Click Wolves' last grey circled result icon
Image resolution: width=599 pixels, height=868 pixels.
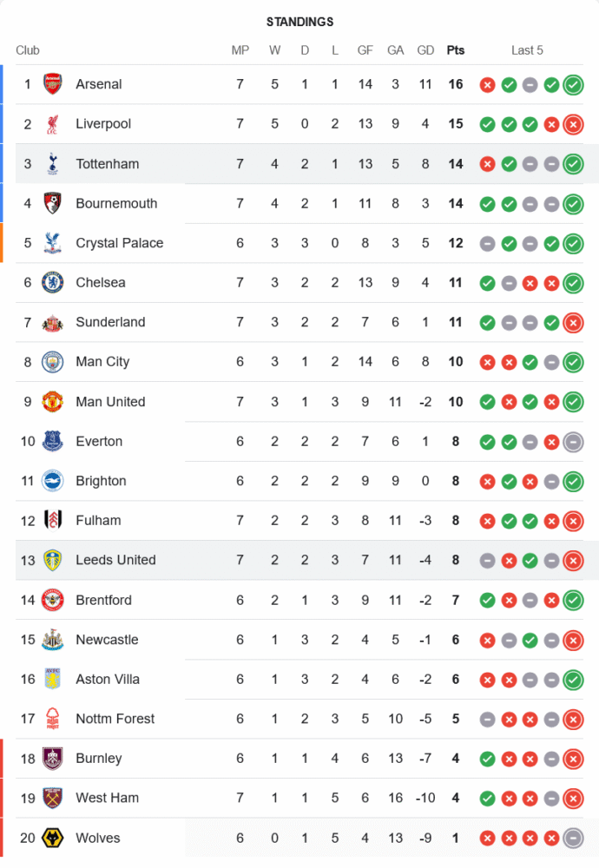pos(573,838)
